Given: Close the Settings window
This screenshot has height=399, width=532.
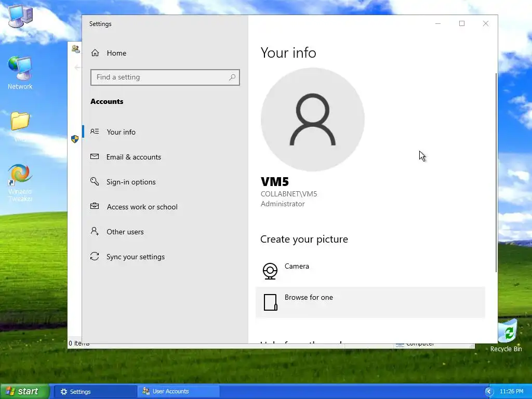Looking at the screenshot, I should tap(486, 23).
